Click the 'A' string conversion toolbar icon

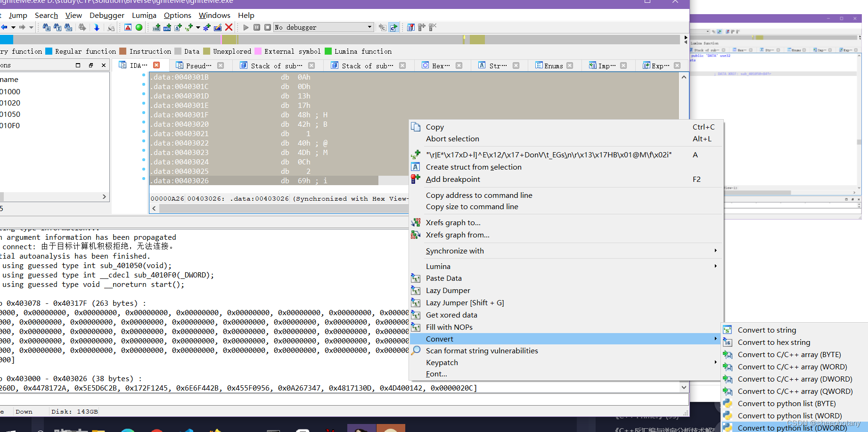coord(178,27)
